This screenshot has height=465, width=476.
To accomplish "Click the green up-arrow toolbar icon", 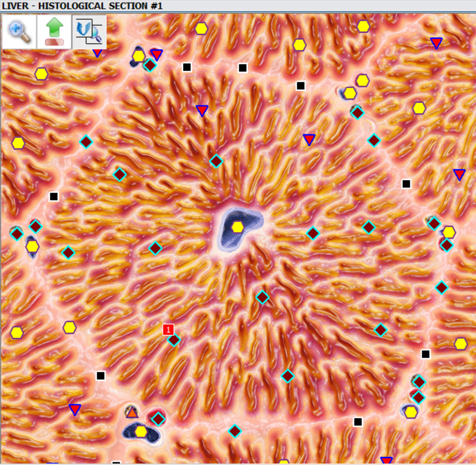I will (x=55, y=32).
